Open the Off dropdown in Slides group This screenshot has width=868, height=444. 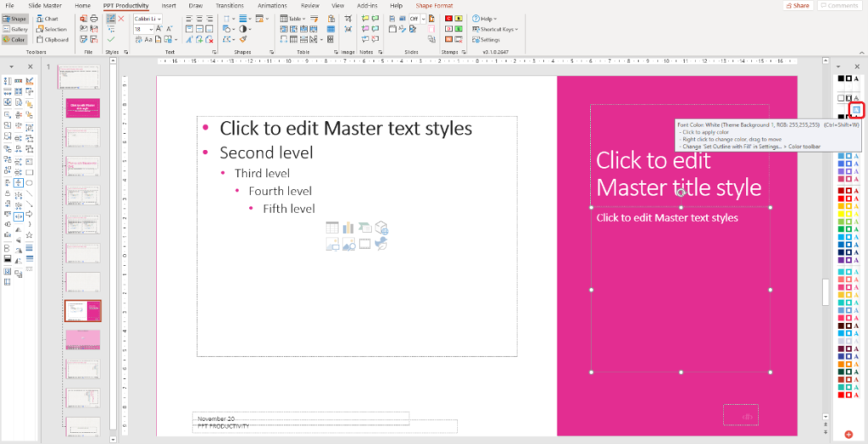pos(424,19)
